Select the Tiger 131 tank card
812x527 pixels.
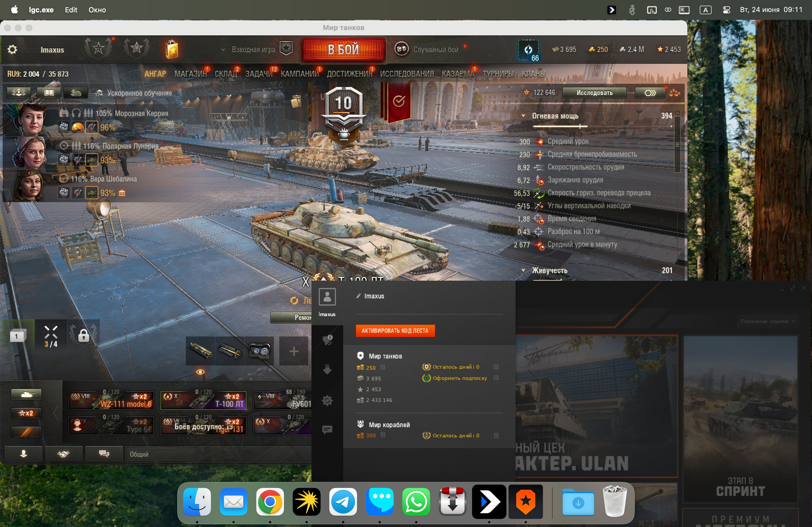(203, 425)
